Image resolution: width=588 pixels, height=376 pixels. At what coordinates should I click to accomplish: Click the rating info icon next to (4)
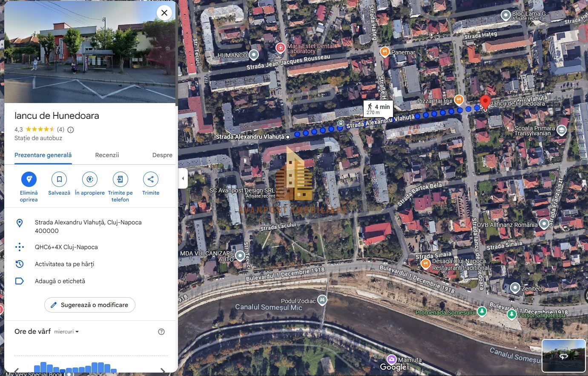point(71,129)
